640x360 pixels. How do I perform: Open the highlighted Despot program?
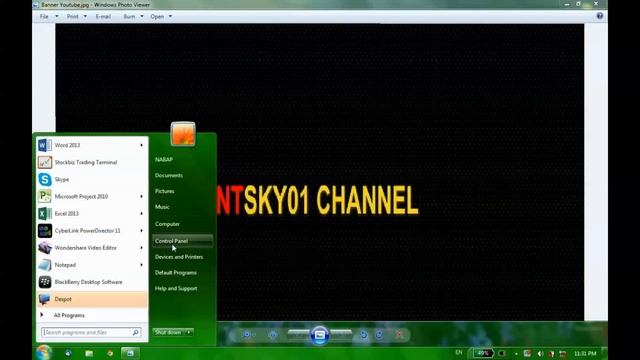92,299
